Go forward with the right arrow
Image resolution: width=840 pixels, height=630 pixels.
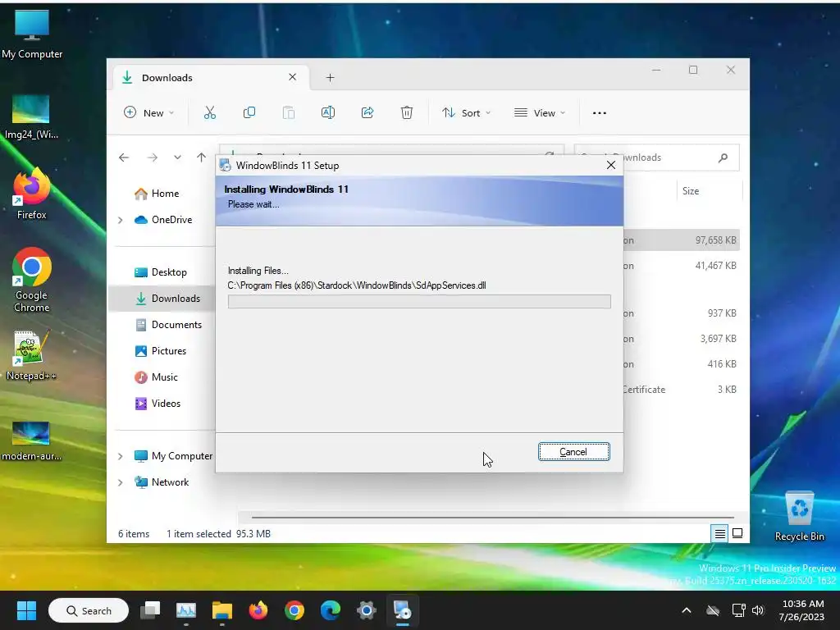click(152, 157)
